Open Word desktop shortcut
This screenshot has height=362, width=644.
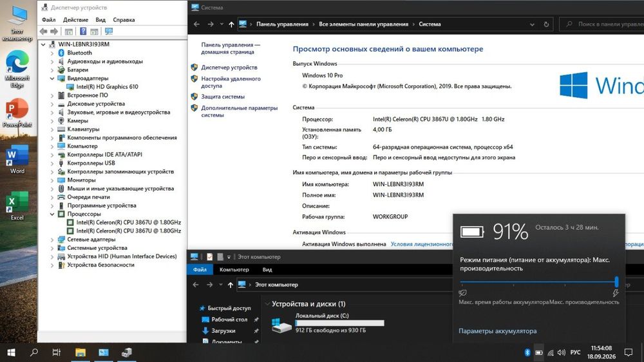(17, 160)
